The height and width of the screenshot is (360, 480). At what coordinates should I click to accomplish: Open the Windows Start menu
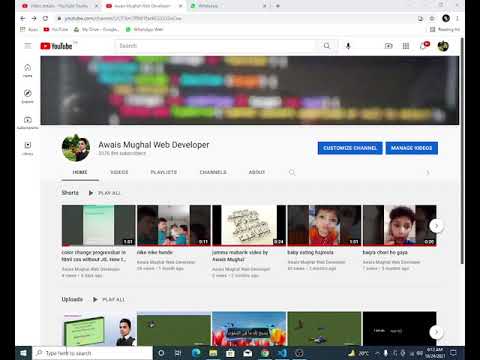(x=23, y=353)
